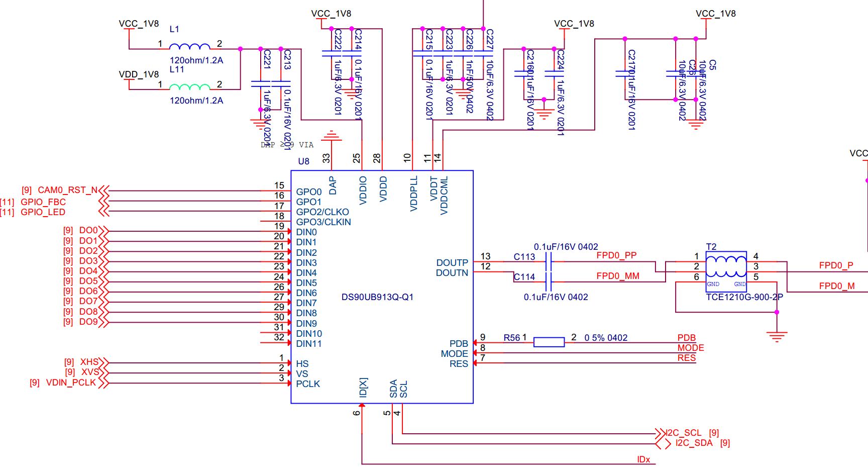Click the FPD0_PP net label
The width and height of the screenshot is (868, 475).
(x=616, y=255)
